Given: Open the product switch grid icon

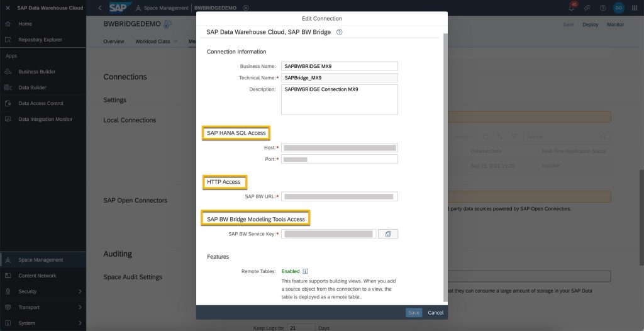Looking at the screenshot, I should click(635, 8).
